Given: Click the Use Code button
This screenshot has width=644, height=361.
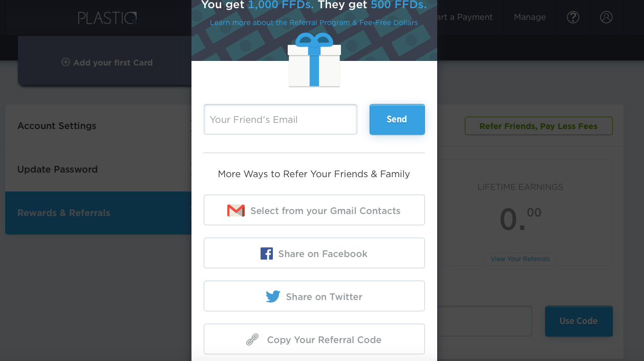Looking at the screenshot, I should click(578, 321).
